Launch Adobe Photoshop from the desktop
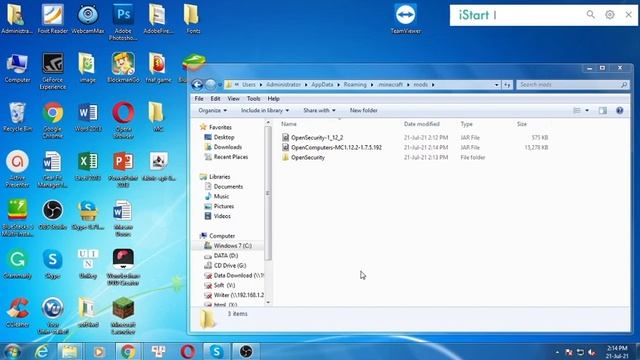 (123, 22)
